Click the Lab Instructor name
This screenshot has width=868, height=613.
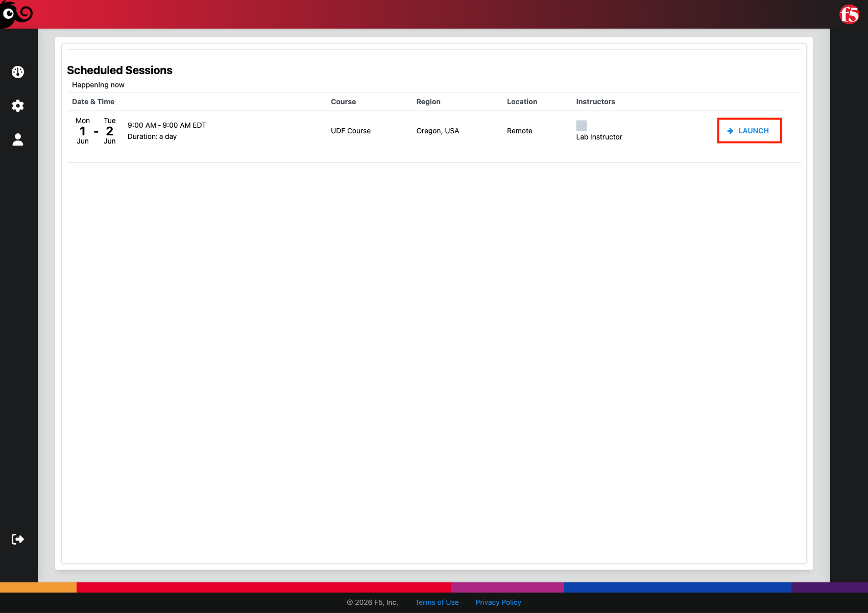[599, 137]
